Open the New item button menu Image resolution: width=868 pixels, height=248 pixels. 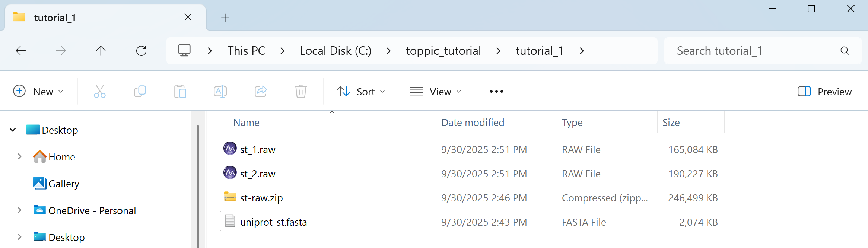pos(38,92)
